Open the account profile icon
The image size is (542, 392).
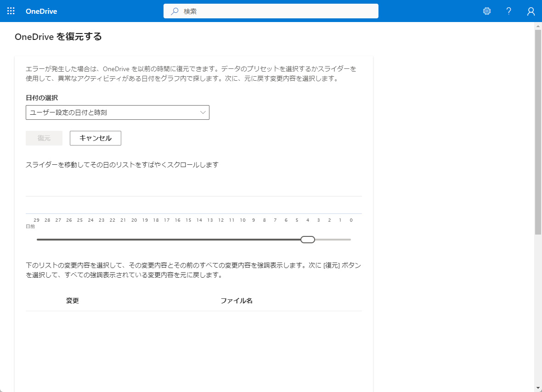click(x=531, y=11)
